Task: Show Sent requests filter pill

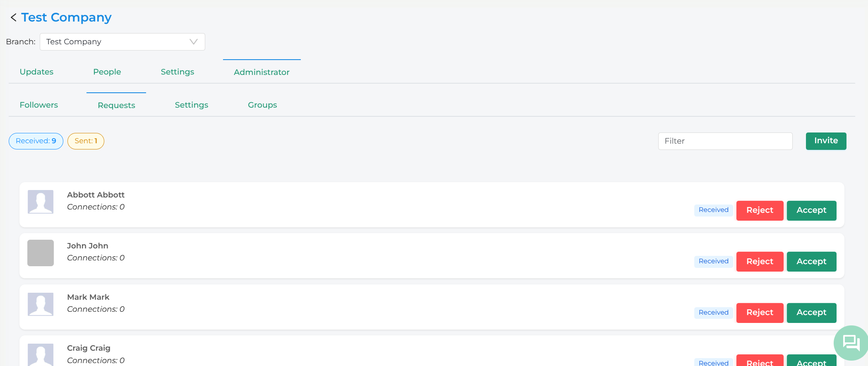Action: click(86, 141)
